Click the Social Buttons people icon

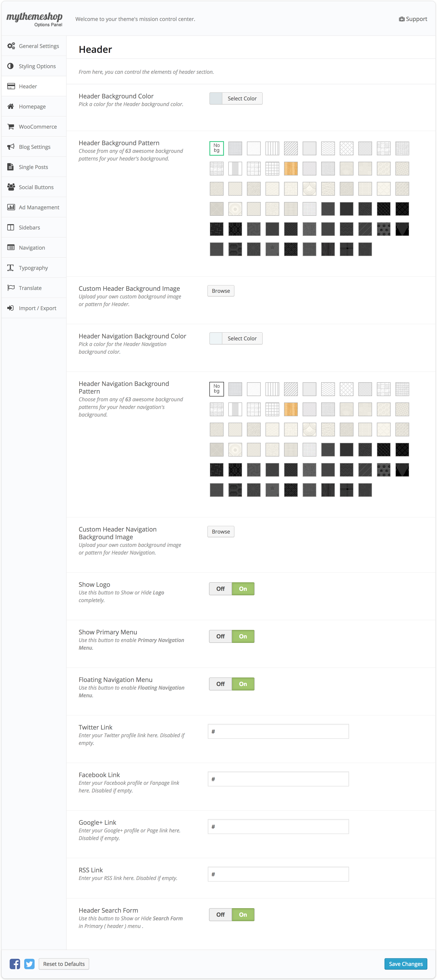click(x=11, y=187)
